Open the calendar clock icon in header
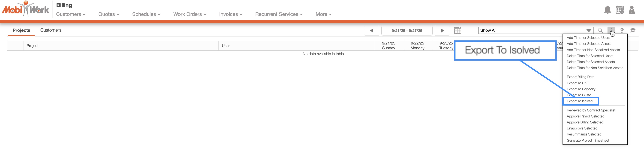Screen dimensions: 644x154 click(619, 10)
